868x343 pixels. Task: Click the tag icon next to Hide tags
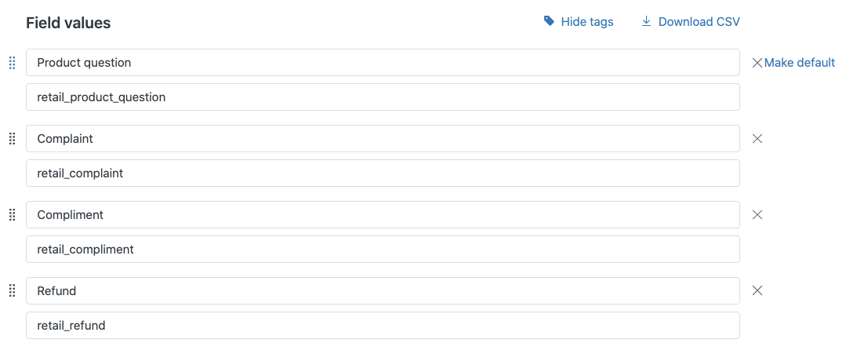click(x=549, y=21)
